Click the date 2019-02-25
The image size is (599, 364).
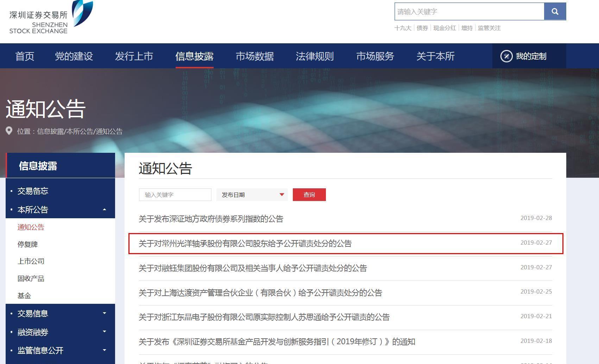pos(536,291)
